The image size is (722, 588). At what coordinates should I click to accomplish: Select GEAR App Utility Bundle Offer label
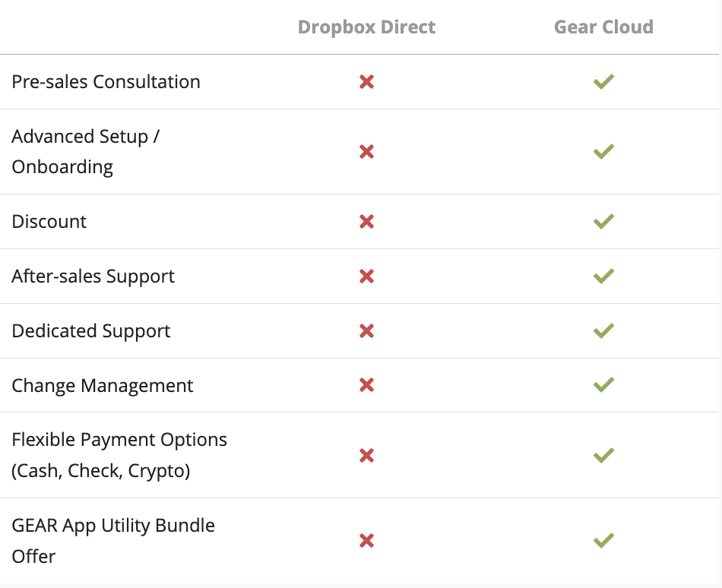coord(113,541)
